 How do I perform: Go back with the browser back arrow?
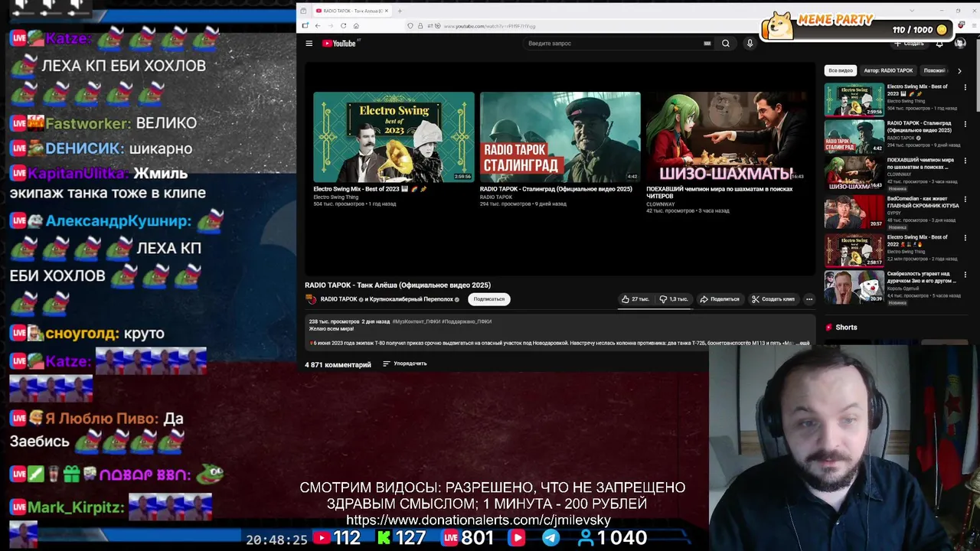coord(317,26)
